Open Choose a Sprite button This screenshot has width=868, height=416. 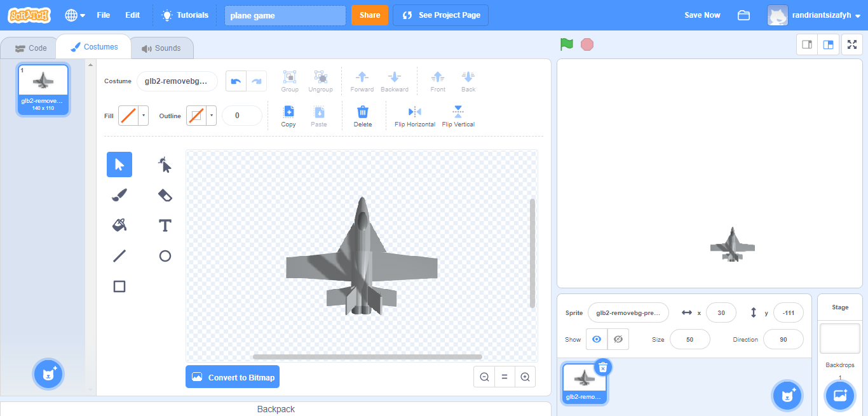coord(787,395)
